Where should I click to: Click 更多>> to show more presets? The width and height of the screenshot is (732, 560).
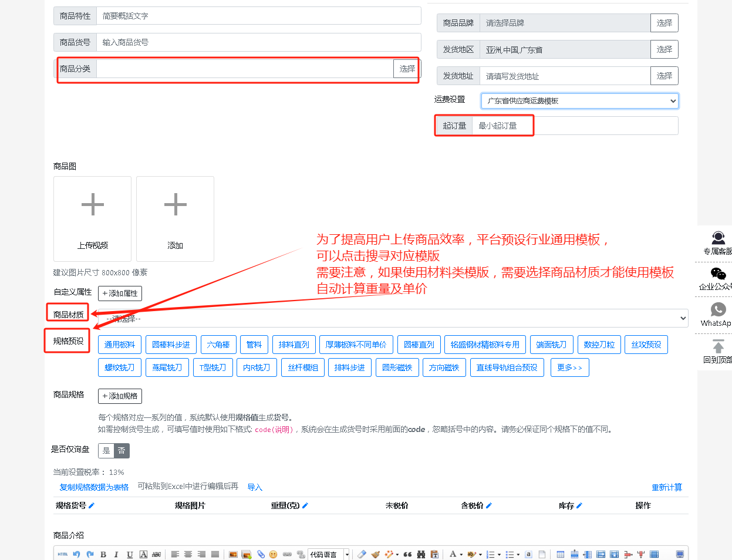click(x=570, y=367)
